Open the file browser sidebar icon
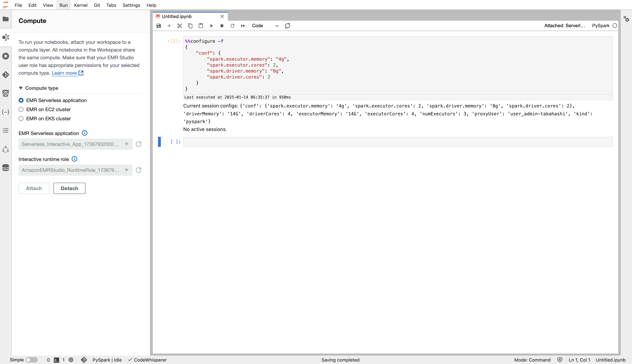 coord(5,19)
